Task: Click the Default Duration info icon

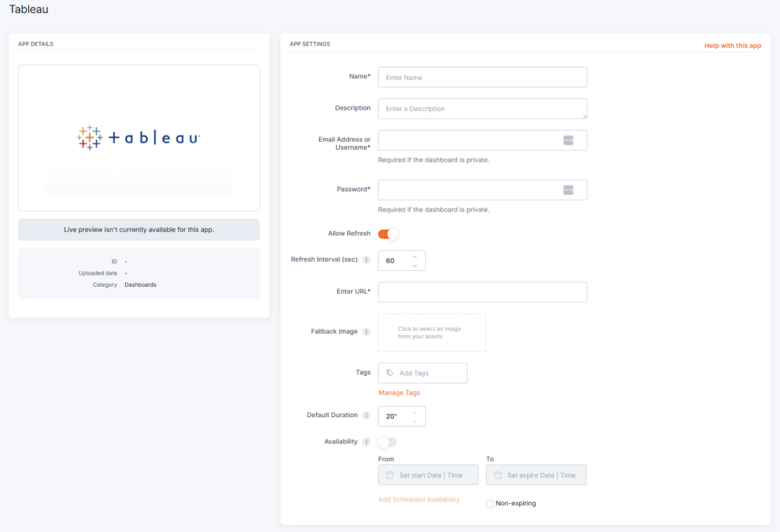Action: 366,416
